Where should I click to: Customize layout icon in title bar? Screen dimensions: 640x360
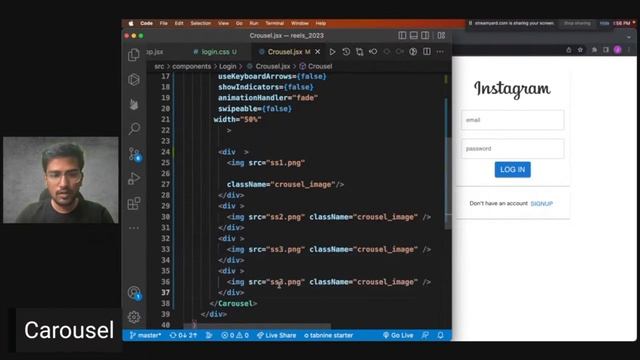coord(441,36)
